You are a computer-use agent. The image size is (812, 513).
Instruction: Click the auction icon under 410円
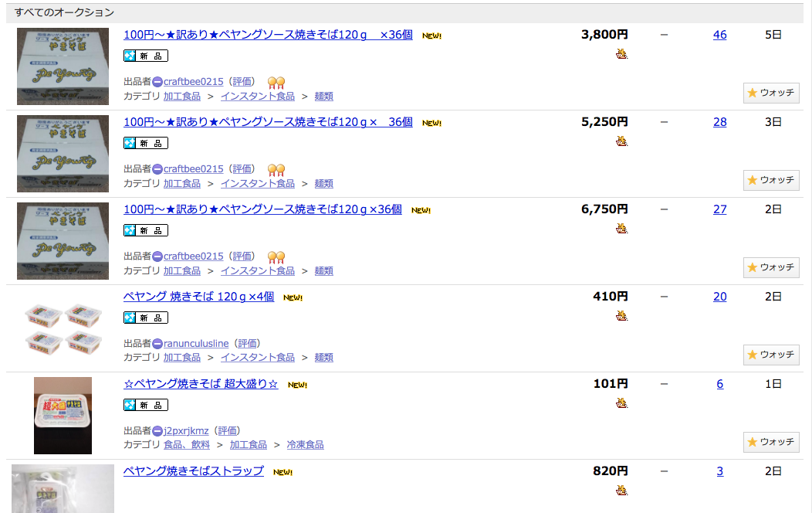pos(621,315)
